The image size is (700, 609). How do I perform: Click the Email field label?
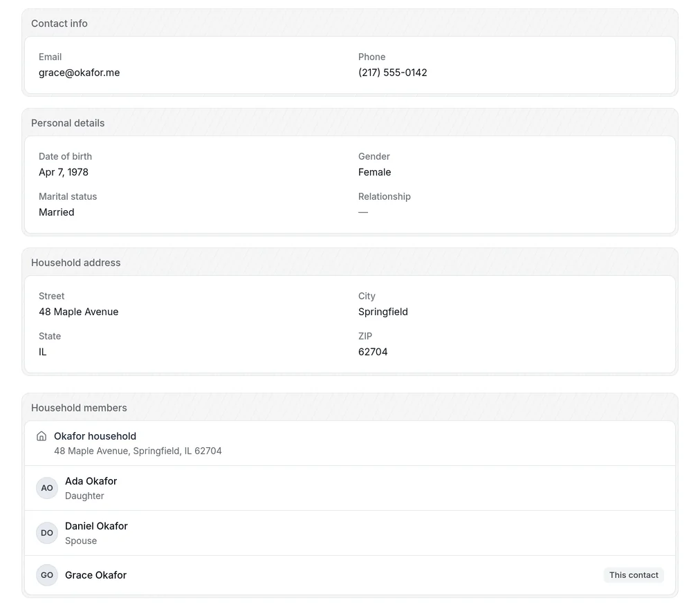tap(50, 57)
